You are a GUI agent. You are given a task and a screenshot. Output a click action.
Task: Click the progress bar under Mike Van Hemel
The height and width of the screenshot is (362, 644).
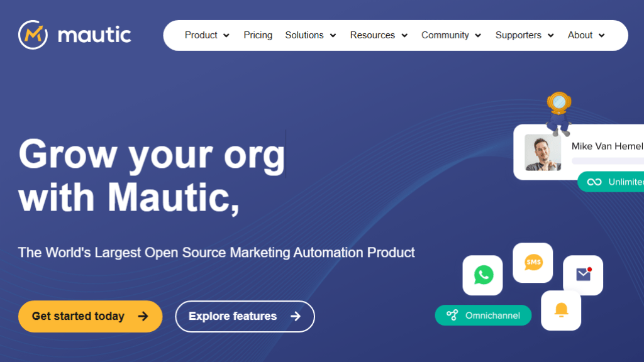(608, 161)
